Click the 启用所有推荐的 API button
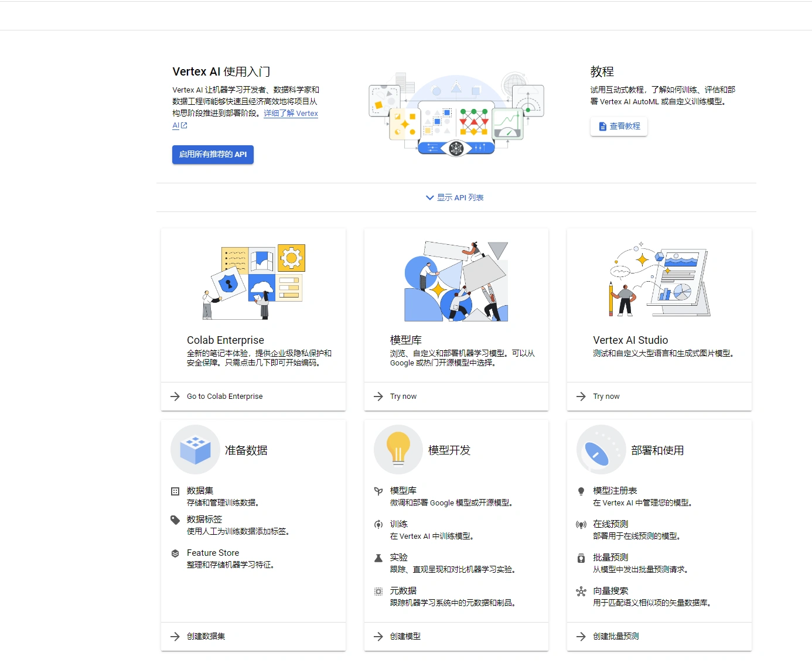812x663 pixels. coord(213,155)
